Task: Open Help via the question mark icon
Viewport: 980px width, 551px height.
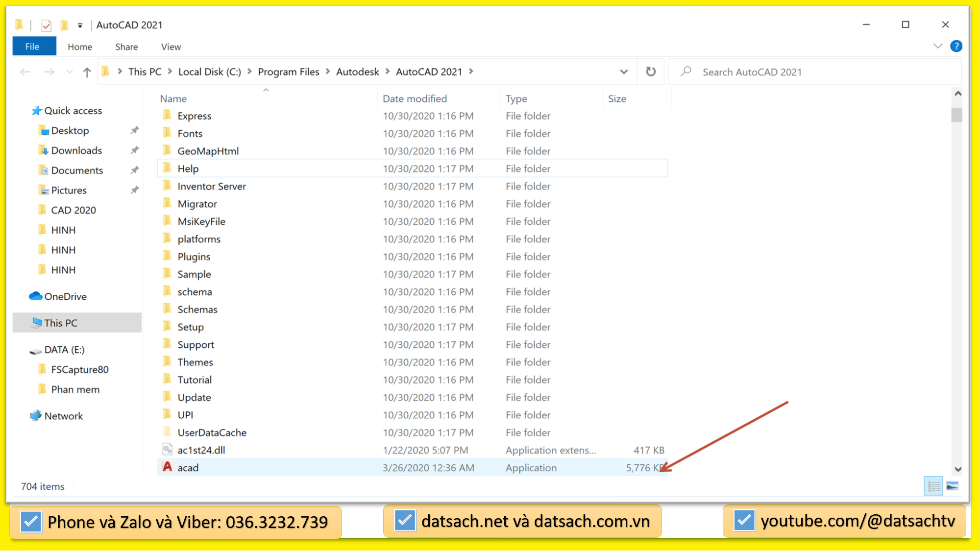Action: 956,46
